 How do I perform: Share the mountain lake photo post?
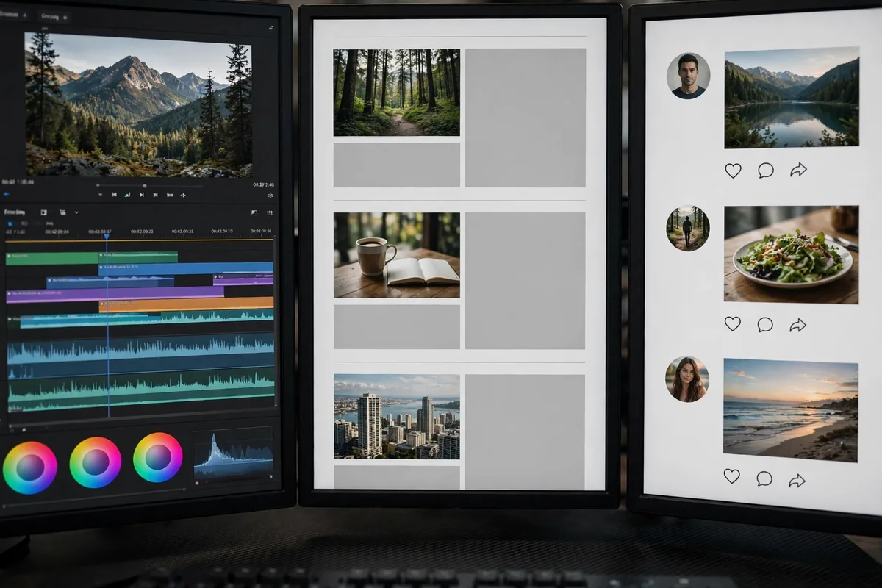(798, 171)
